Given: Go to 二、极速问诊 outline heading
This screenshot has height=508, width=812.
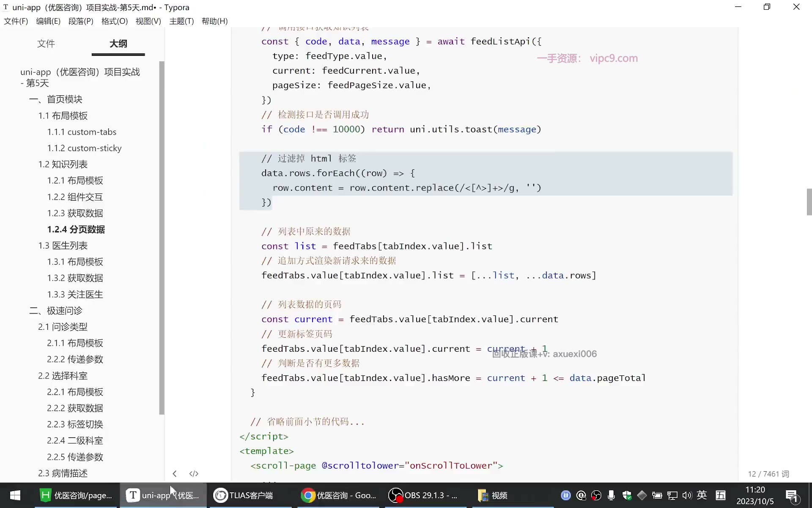Looking at the screenshot, I should pyautogui.click(x=56, y=311).
